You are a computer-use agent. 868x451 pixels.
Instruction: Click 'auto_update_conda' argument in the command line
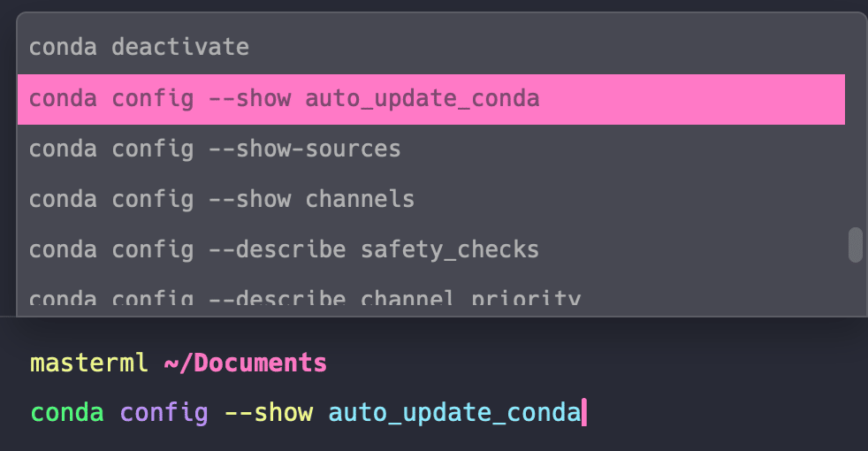pyautogui.click(x=454, y=414)
